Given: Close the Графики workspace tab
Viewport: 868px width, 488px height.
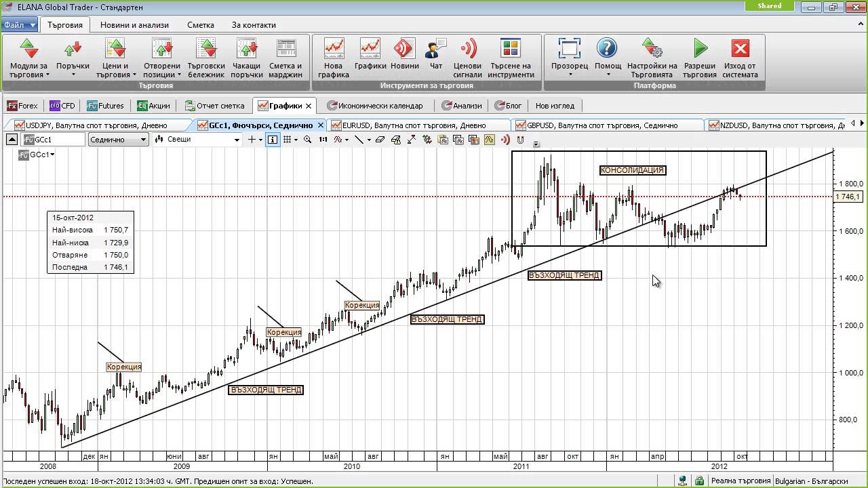Looking at the screenshot, I should (x=309, y=106).
